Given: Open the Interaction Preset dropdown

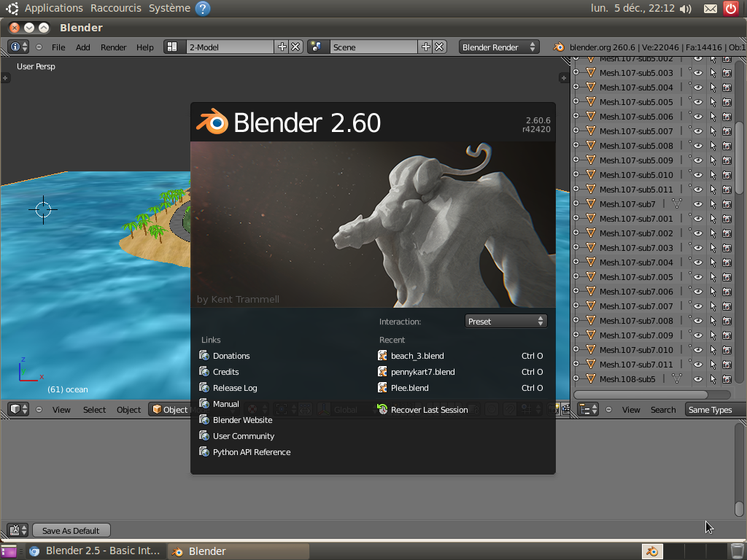Looking at the screenshot, I should (506, 321).
